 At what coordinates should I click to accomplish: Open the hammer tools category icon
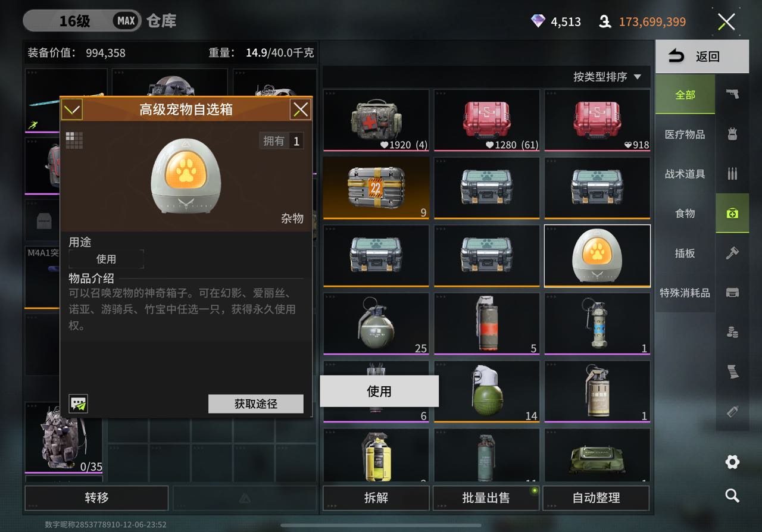[x=732, y=253]
